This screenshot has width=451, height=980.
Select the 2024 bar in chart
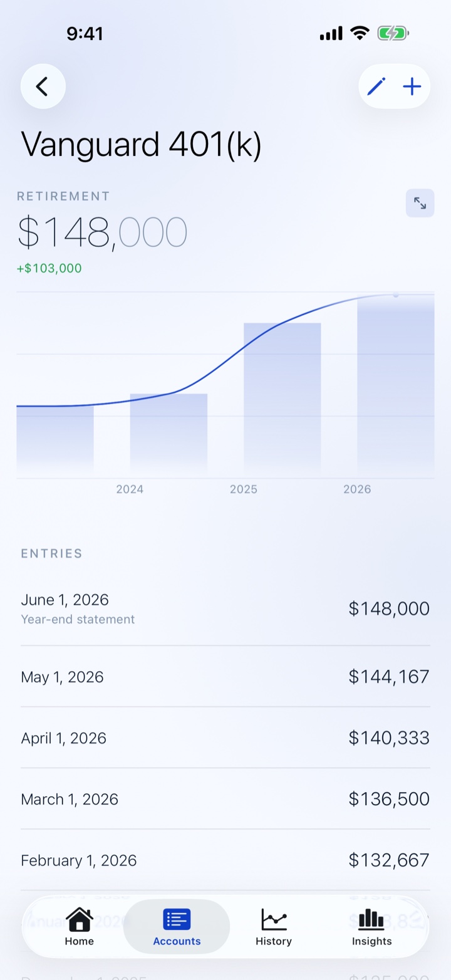click(168, 435)
